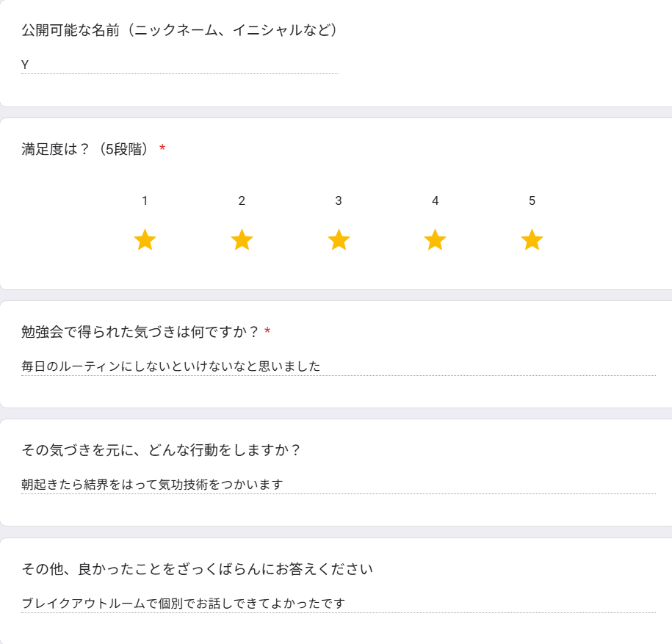This screenshot has width=672, height=644.
Task: Click the その他、良かったこと question title
Action: point(197,569)
